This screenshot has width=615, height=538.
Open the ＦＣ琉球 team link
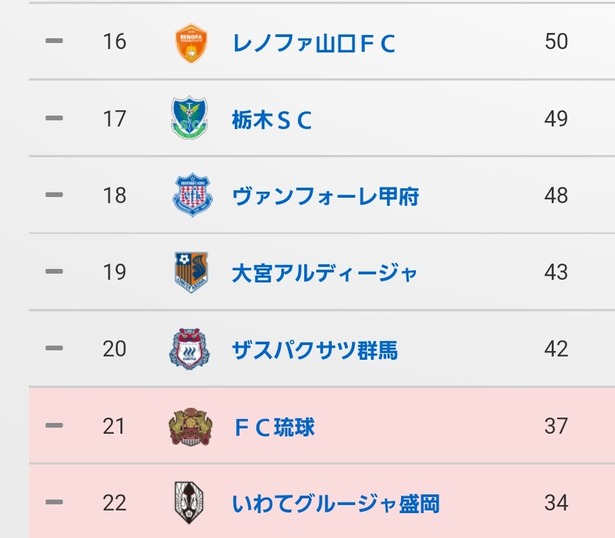[274, 427]
